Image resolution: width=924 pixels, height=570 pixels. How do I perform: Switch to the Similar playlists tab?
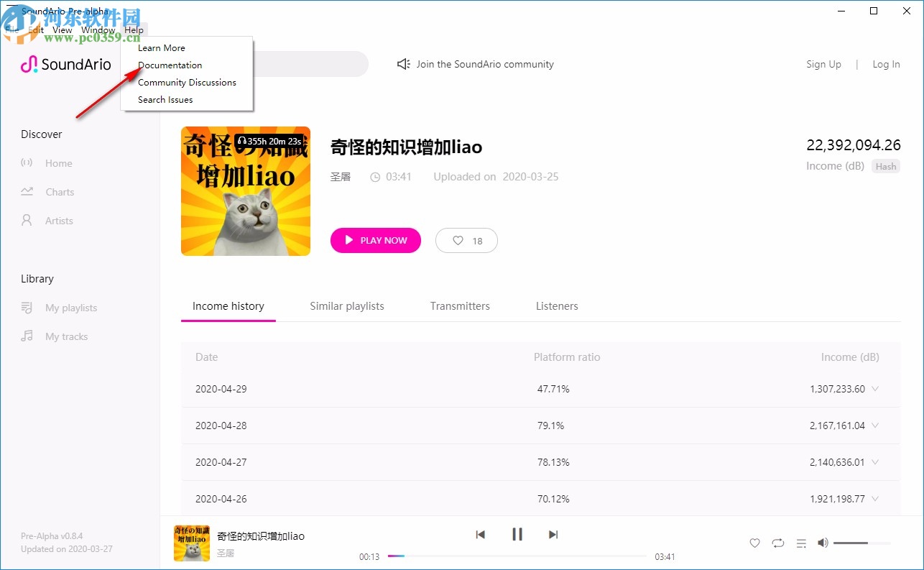(347, 305)
